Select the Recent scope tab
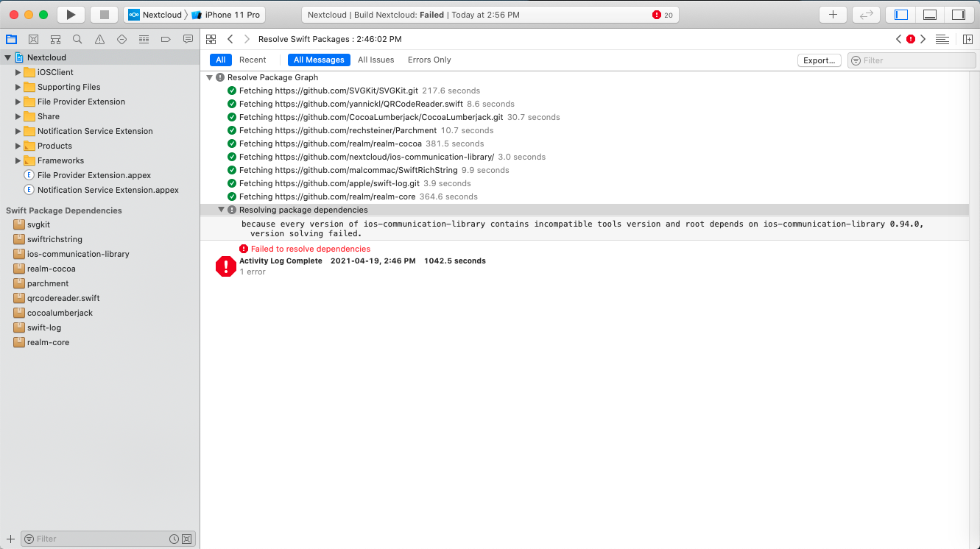 tap(253, 60)
